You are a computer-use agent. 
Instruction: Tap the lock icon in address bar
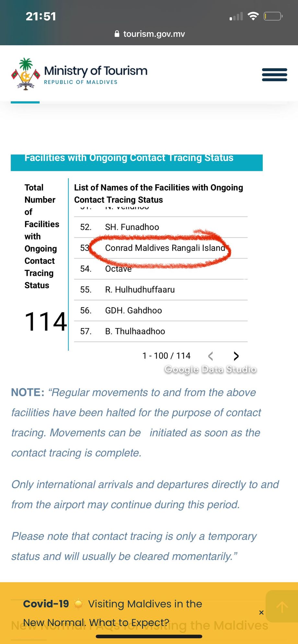pyautogui.click(x=117, y=34)
